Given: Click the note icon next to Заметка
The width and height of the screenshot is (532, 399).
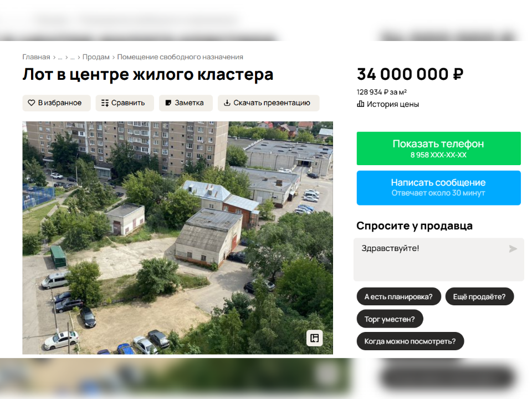Looking at the screenshot, I should point(168,103).
